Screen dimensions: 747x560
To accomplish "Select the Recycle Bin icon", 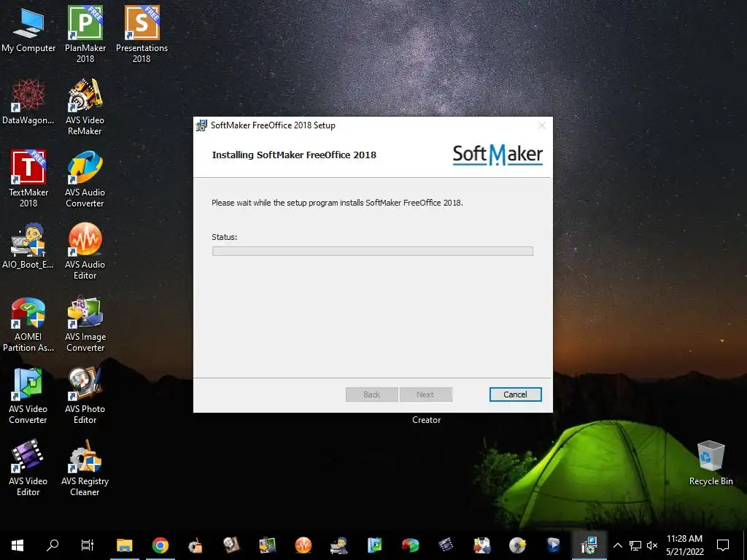I will (711, 463).
